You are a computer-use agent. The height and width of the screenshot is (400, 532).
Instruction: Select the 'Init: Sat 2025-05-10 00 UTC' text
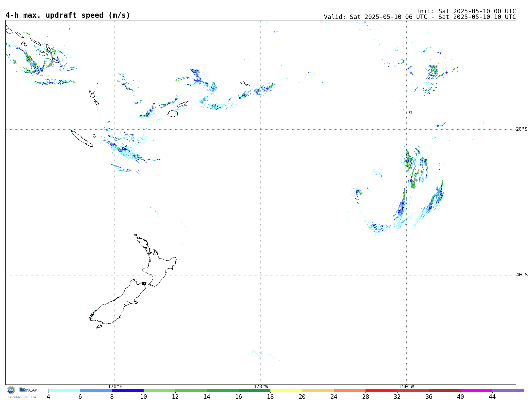466,11
